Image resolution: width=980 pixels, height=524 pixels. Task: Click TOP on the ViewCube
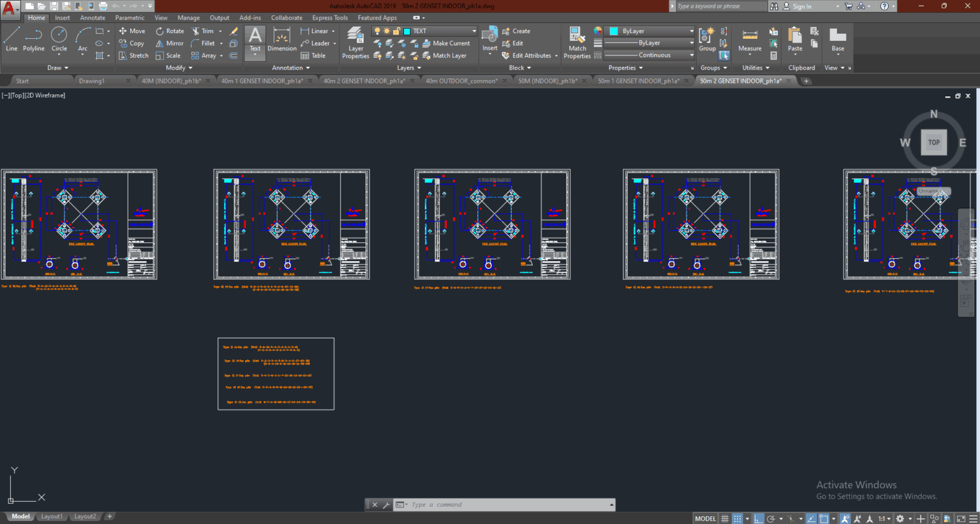point(933,142)
